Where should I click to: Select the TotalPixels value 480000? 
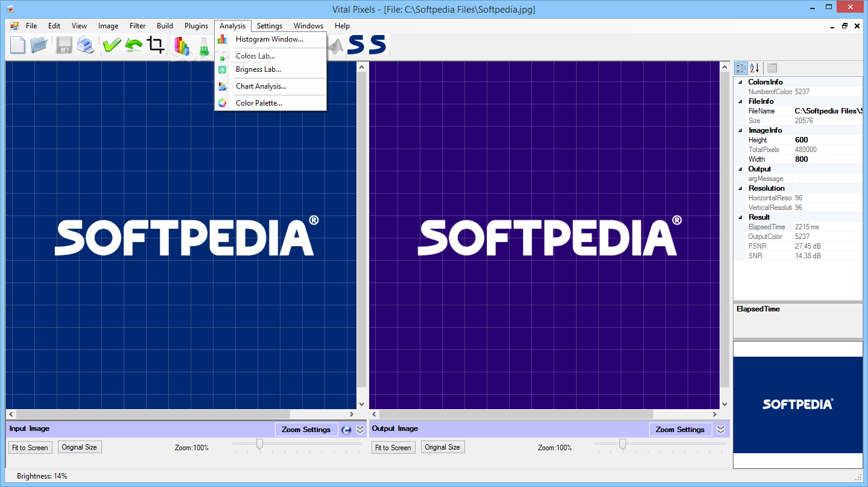coord(828,150)
